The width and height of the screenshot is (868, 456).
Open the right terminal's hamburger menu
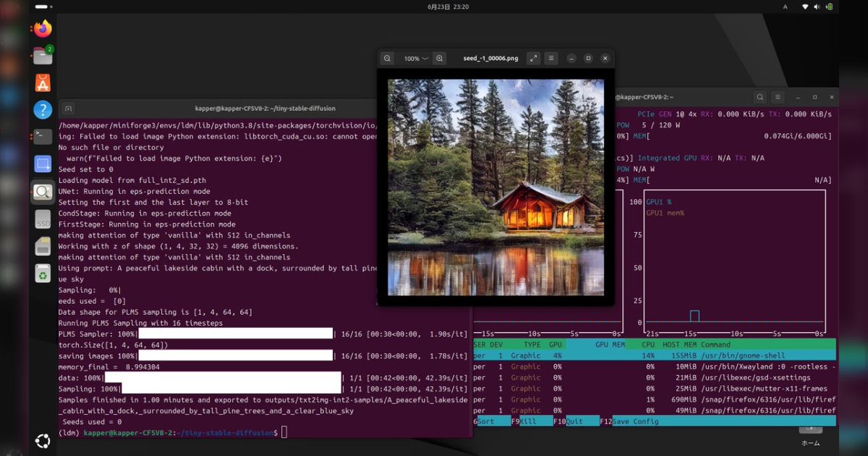tap(777, 96)
